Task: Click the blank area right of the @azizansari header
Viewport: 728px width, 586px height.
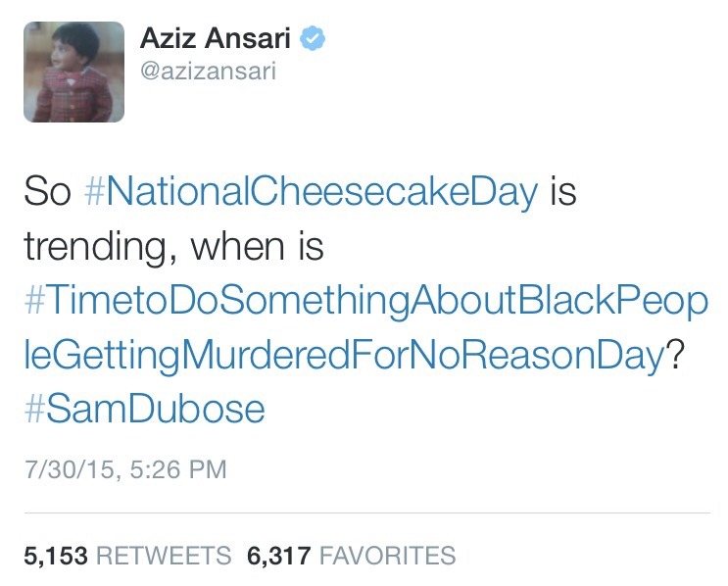Action: [x=539, y=73]
